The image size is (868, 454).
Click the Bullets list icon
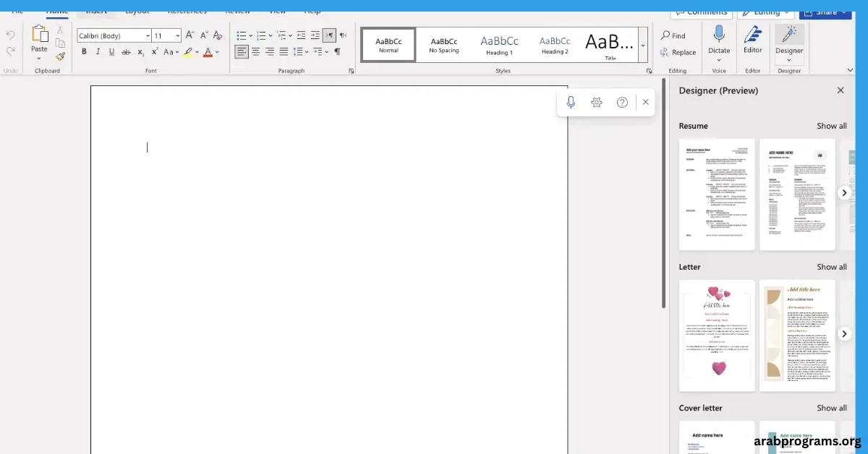click(x=242, y=35)
